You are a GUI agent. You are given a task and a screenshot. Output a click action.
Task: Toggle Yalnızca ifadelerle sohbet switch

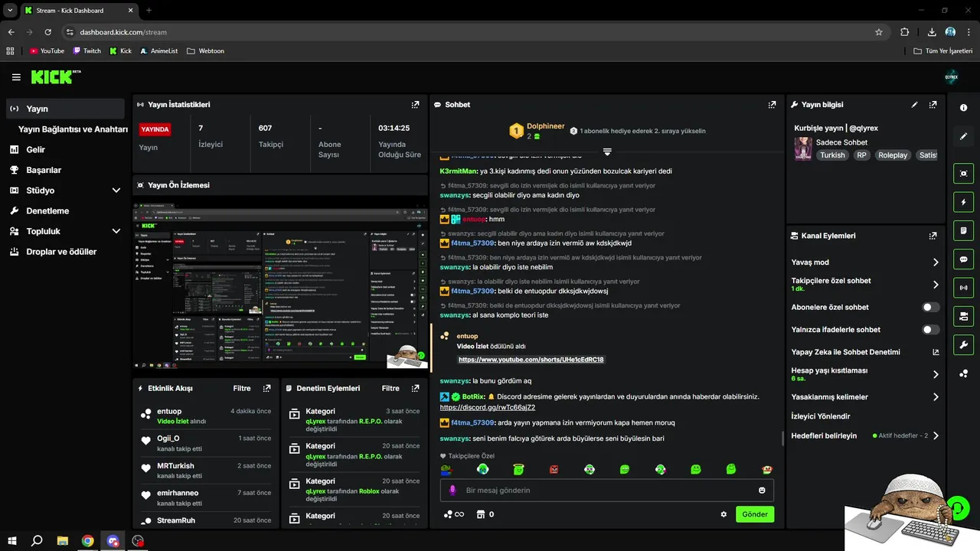pyautogui.click(x=930, y=330)
